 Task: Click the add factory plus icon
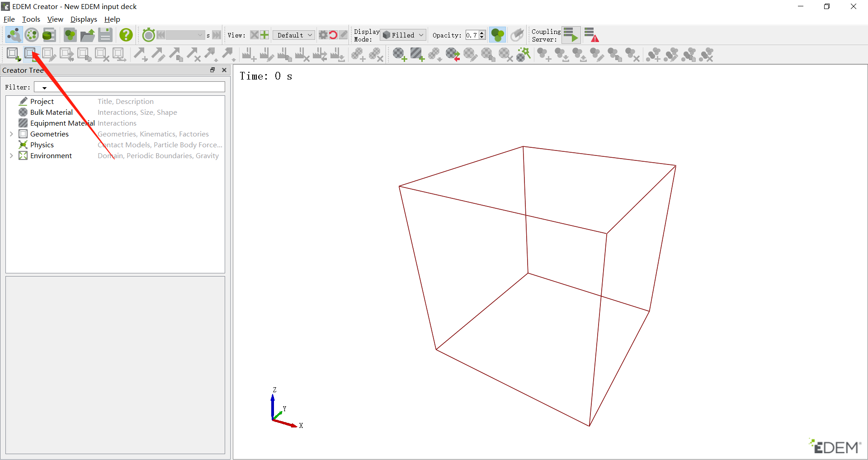click(x=249, y=54)
